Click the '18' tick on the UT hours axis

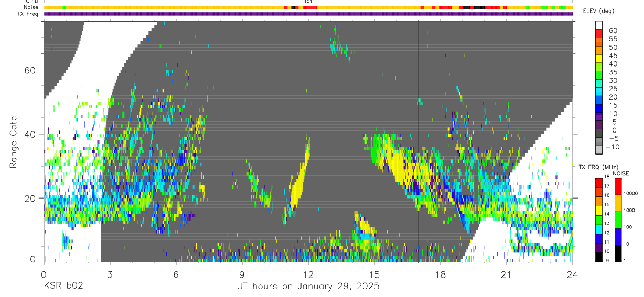pos(441,274)
